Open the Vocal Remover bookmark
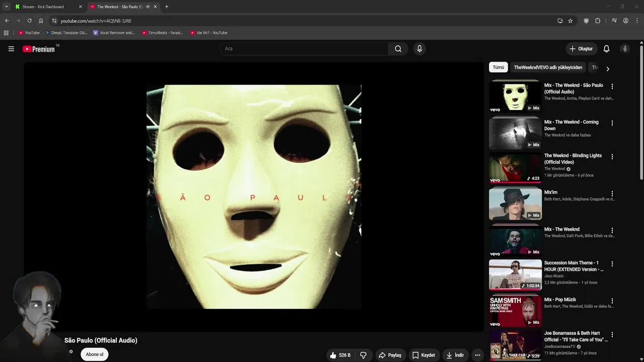This screenshot has height=362, width=644. coord(114,33)
